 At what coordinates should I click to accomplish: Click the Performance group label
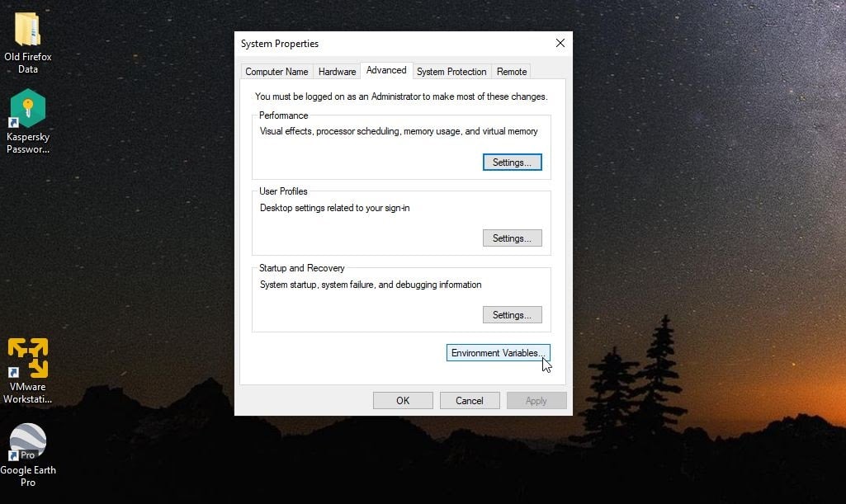tap(283, 115)
